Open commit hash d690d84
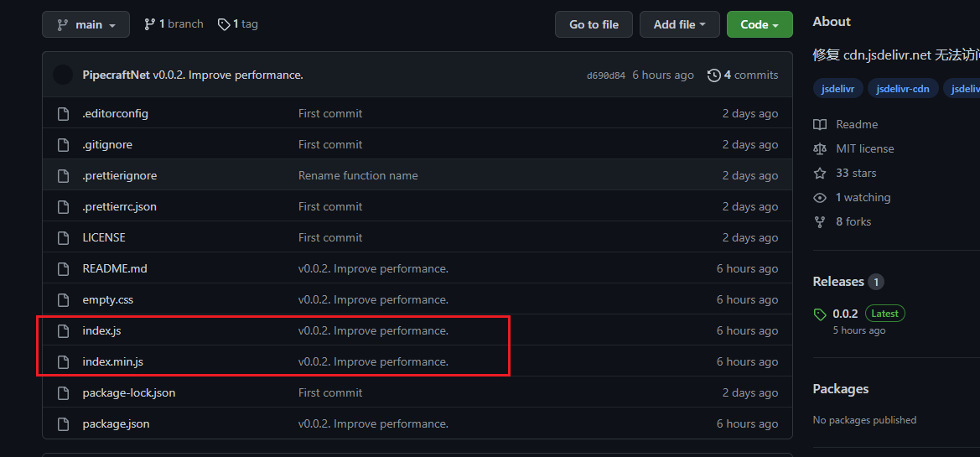The height and width of the screenshot is (457, 980). click(605, 75)
